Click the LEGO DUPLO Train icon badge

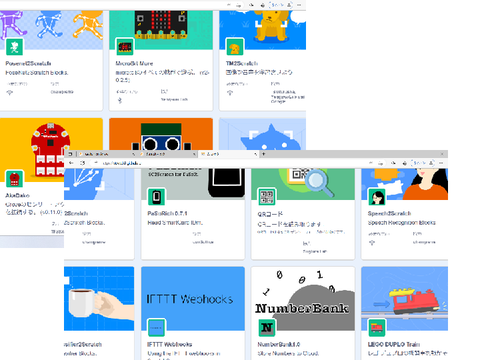(x=377, y=328)
